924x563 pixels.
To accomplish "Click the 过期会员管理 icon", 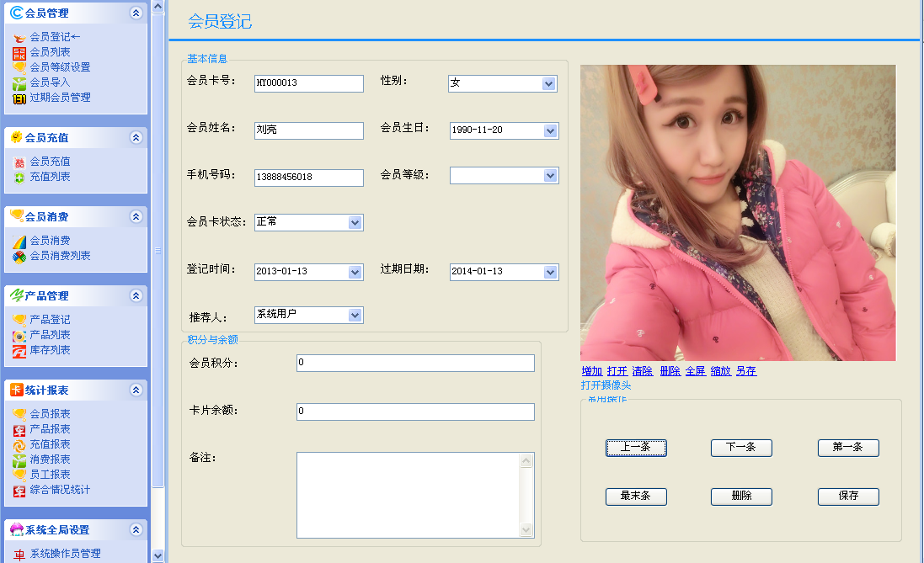I will [19, 98].
